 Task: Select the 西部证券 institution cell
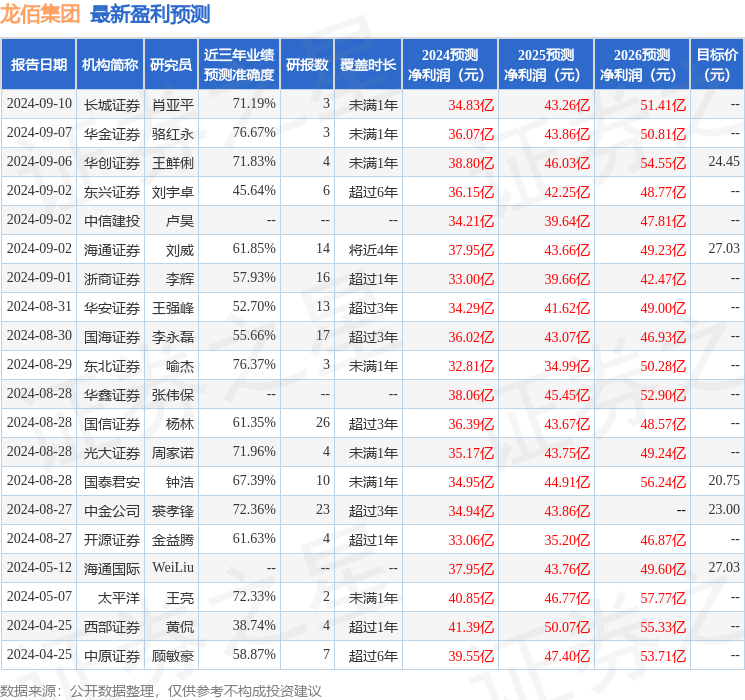click(112, 627)
